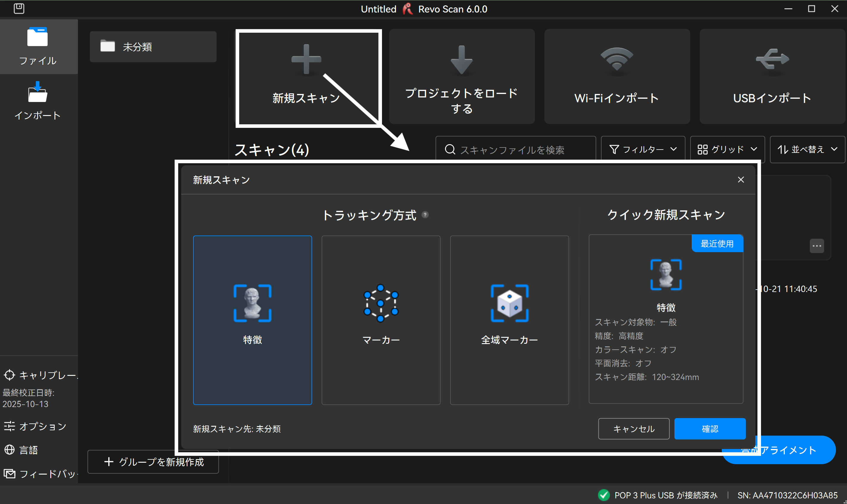Image resolution: width=847 pixels, height=504 pixels.
Task: Select the マーカー tracking method
Action: (381, 320)
